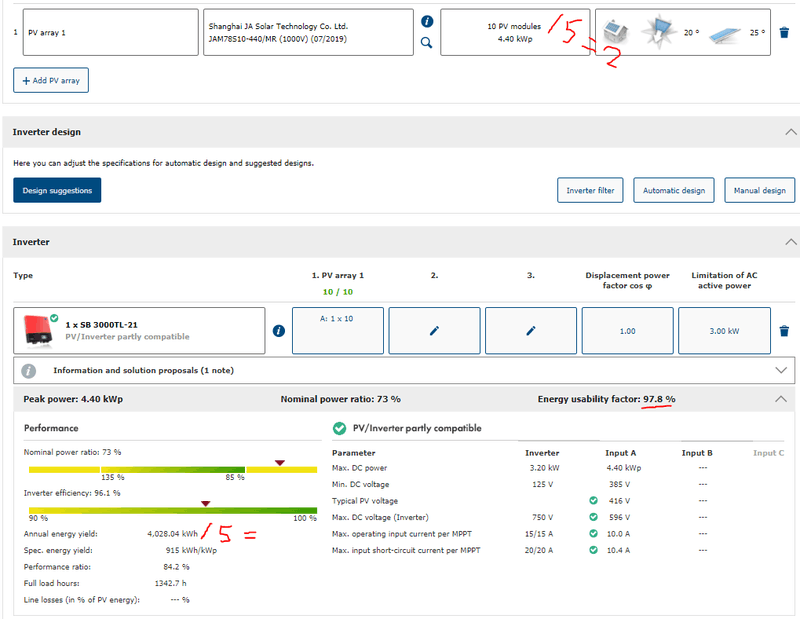Expand Information and solution proposals note
The height and width of the screenshot is (619, 800).
[782, 369]
